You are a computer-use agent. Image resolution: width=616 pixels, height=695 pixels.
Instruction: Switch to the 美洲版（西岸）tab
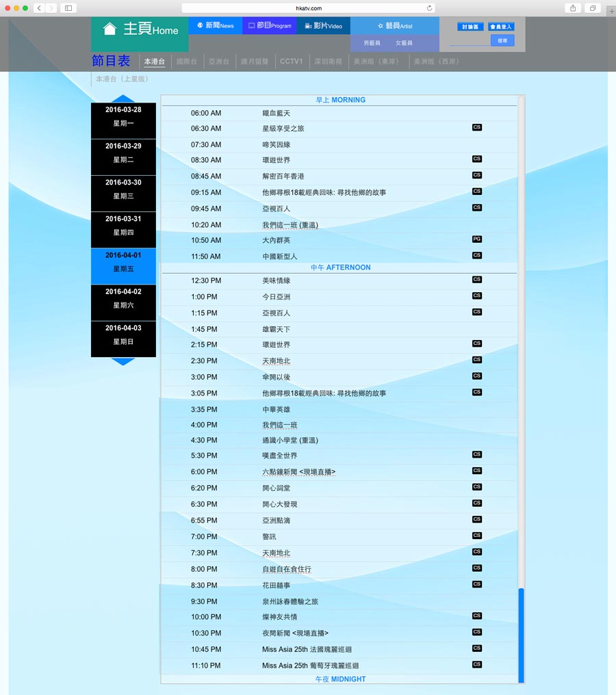tap(438, 62)
